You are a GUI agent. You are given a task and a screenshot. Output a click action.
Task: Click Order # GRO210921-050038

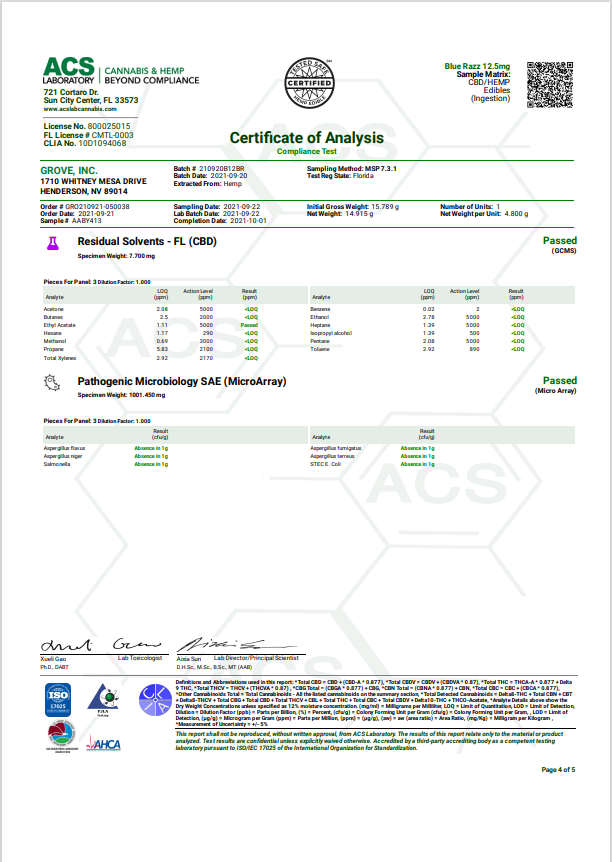coord(85,207)
